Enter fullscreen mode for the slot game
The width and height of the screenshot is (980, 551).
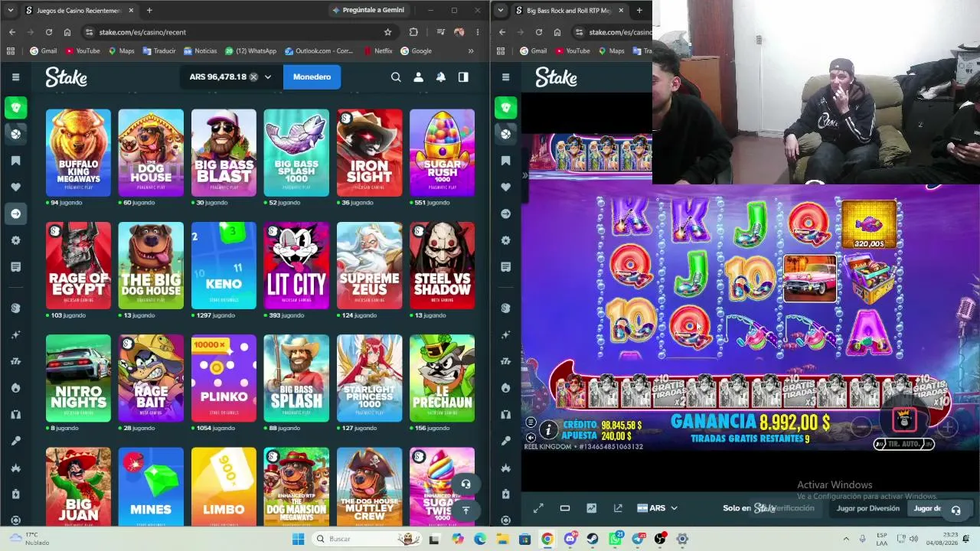[538, 508]
